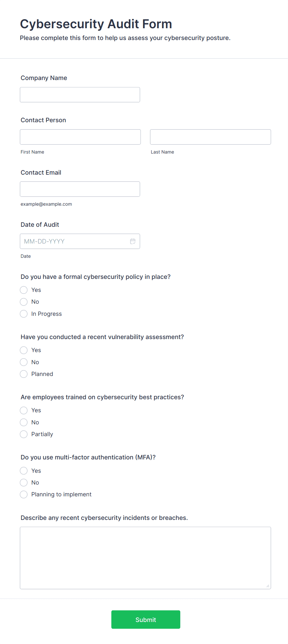Image resolution: width=288 pixels, height=644 pixels.
Task: Grab the text area resize handle
Action: pyautogui.click(x=268, y=586)
